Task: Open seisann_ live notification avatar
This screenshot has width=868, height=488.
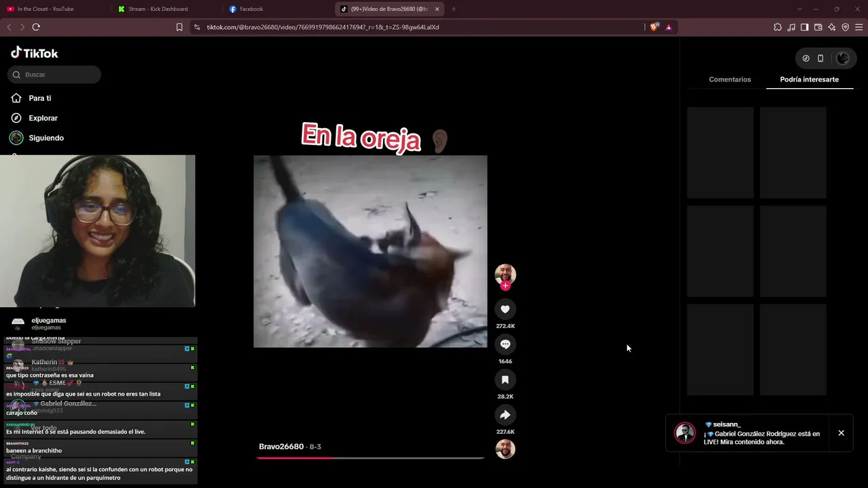Action: tap(685, 433)
